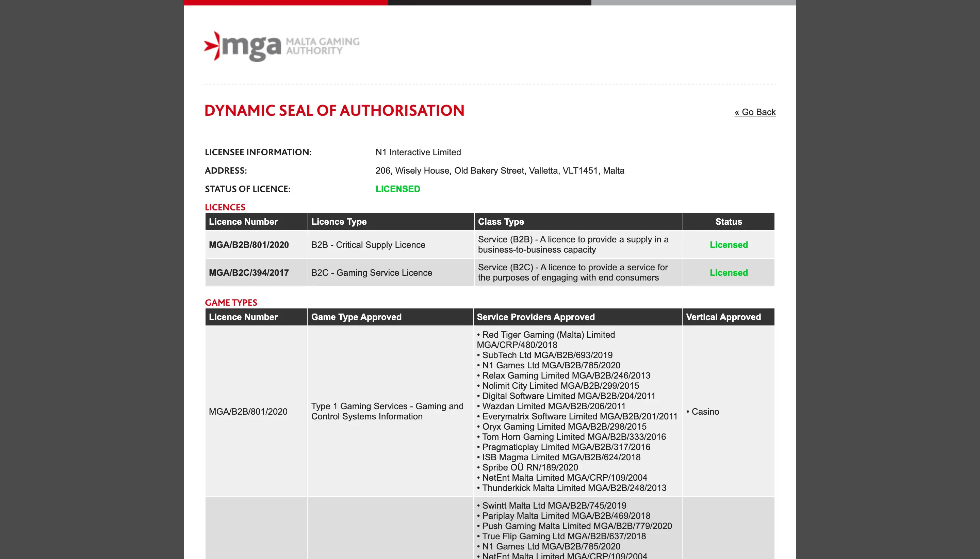
Task: Select Spribe OÜ RN/189/2020 entry
Action: pos(527,467)
